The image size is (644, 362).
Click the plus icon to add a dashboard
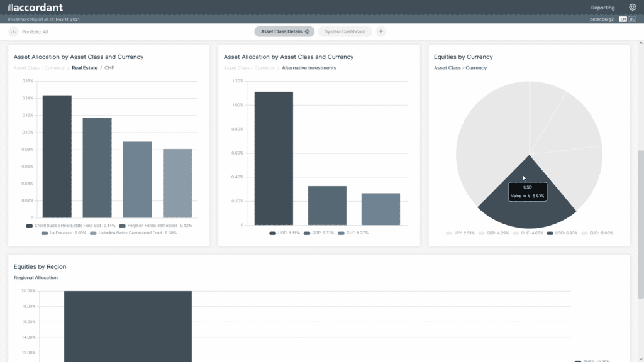[x=380, y=31]
